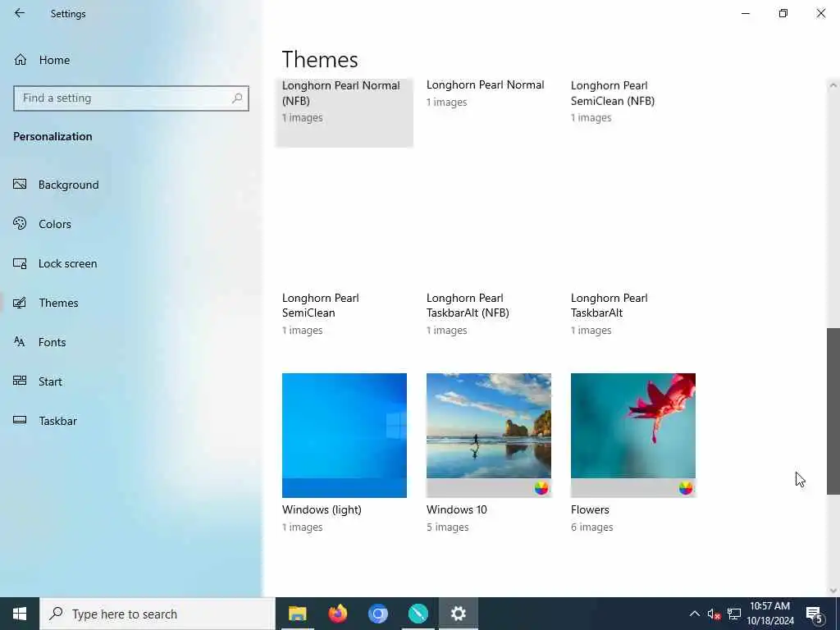840x630 pixels.
Task: Open the Windows Start menu
Action: [x=20, y=614]
